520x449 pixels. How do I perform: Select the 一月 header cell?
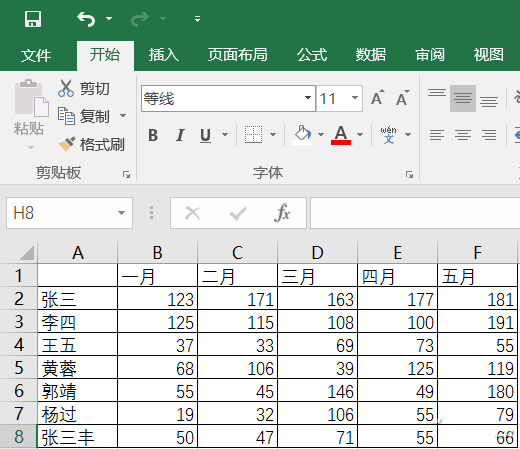coord(157,275)
